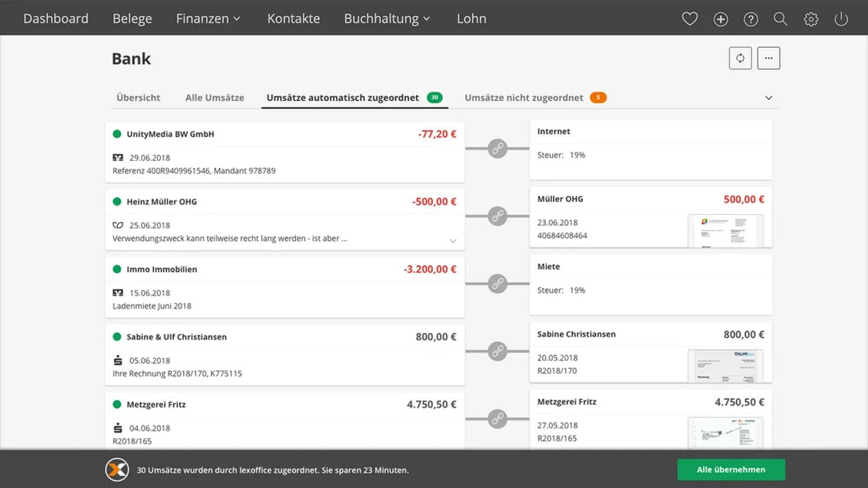Open help via the question mark icon
868x488 pixels.
click(751, 19)
